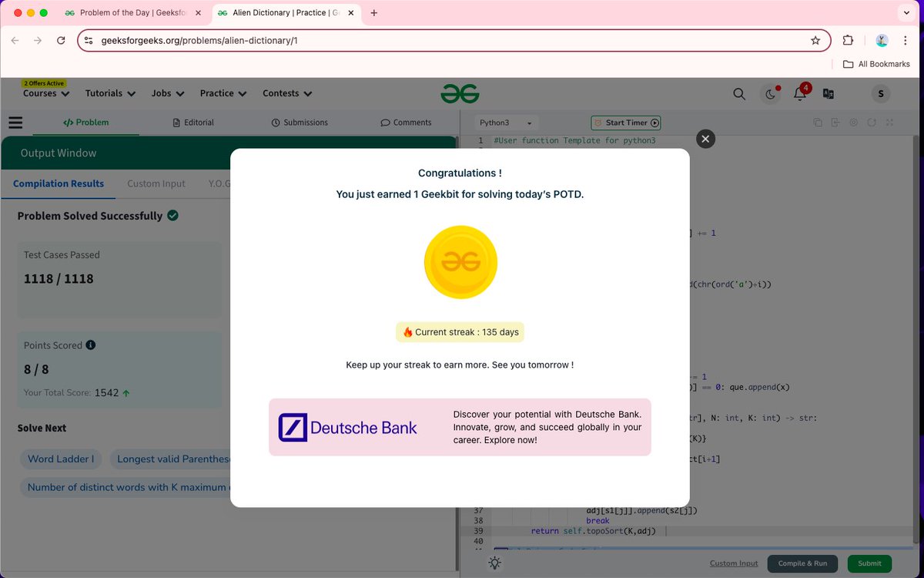The image size is (924, 578).
Task: Click the Submit button
Action: [x=869, y=563]
